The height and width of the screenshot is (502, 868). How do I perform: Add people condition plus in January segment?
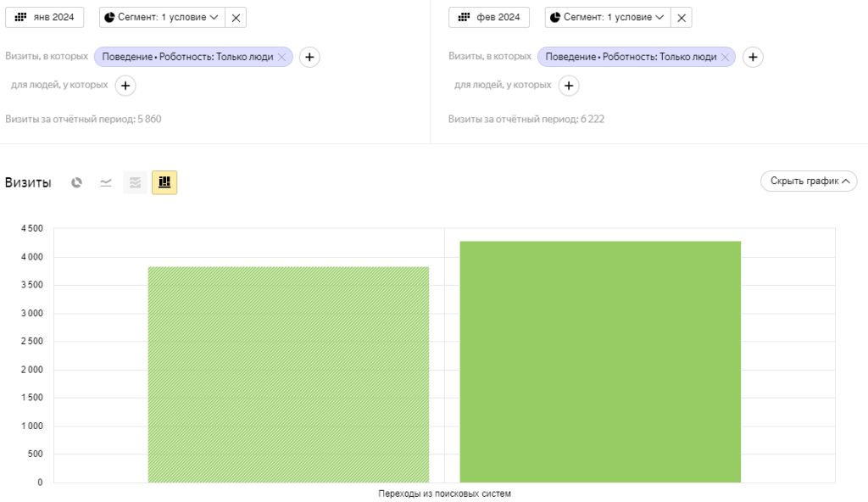point(125,85)
